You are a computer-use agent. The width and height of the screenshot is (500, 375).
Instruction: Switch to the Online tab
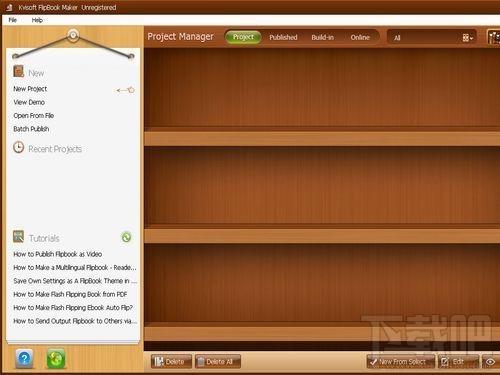click(x=360, y=37)
